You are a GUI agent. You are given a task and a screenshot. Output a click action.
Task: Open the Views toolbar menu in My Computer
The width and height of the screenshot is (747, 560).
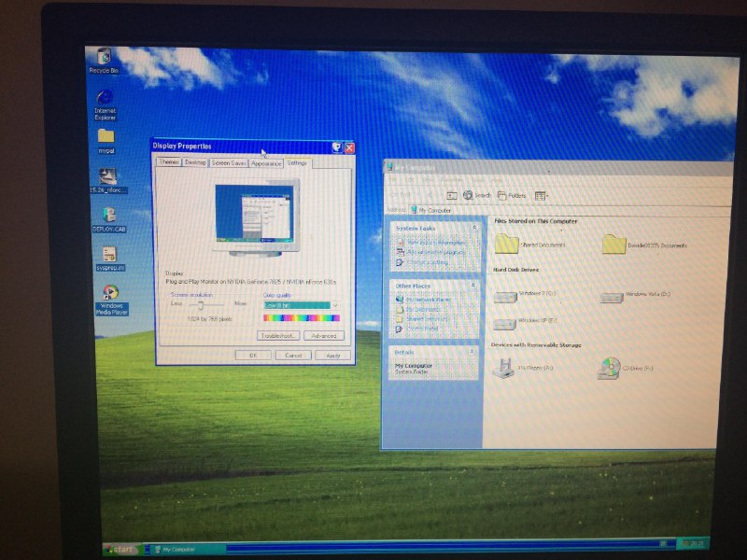pos(542,196)
